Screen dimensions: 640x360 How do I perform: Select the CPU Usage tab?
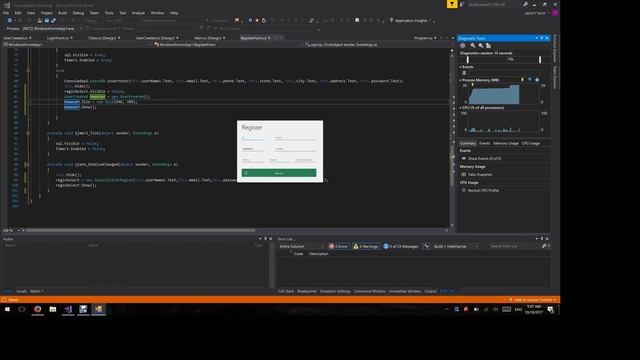click(531, 143)
